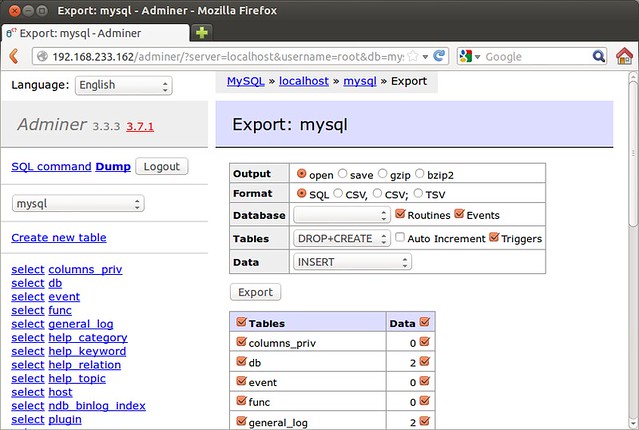Viewport: 639px width, 430px height.
Task: Open the help_category table link
Action: 88,337
